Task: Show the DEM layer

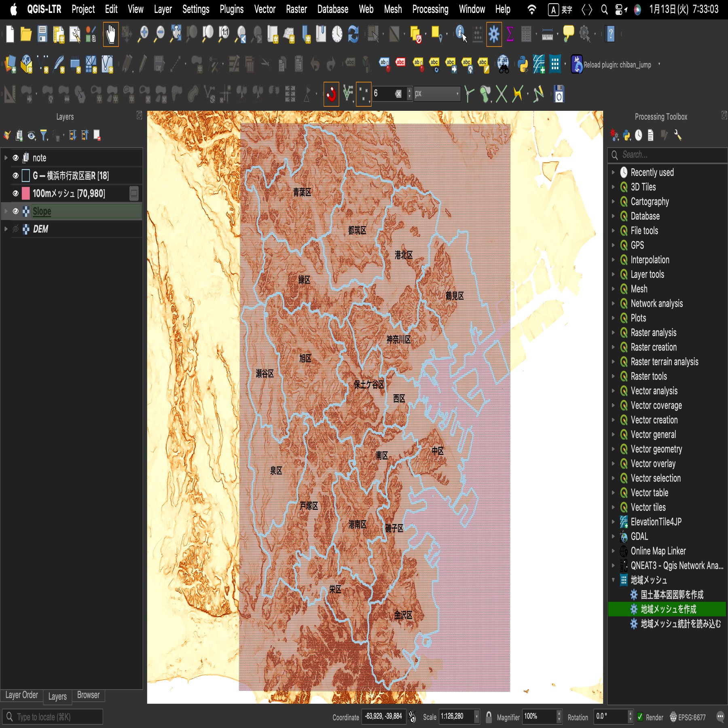Action: click(x=16, y=229)
